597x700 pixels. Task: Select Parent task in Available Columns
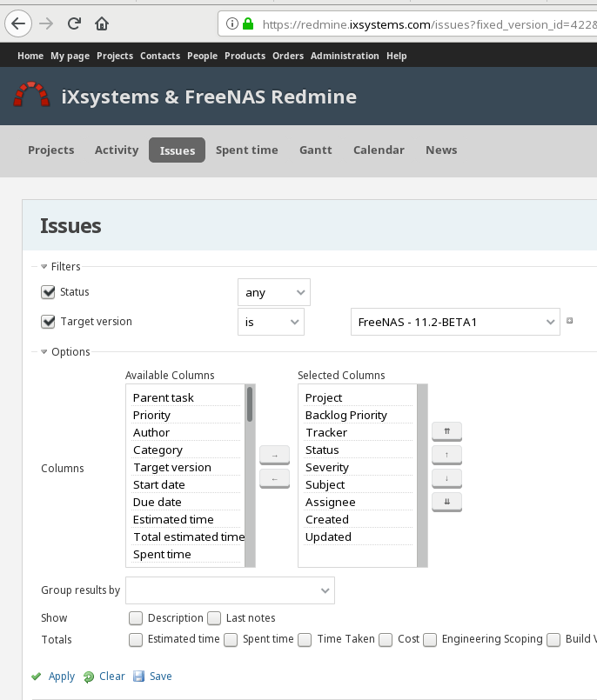[x=186, y=397]
